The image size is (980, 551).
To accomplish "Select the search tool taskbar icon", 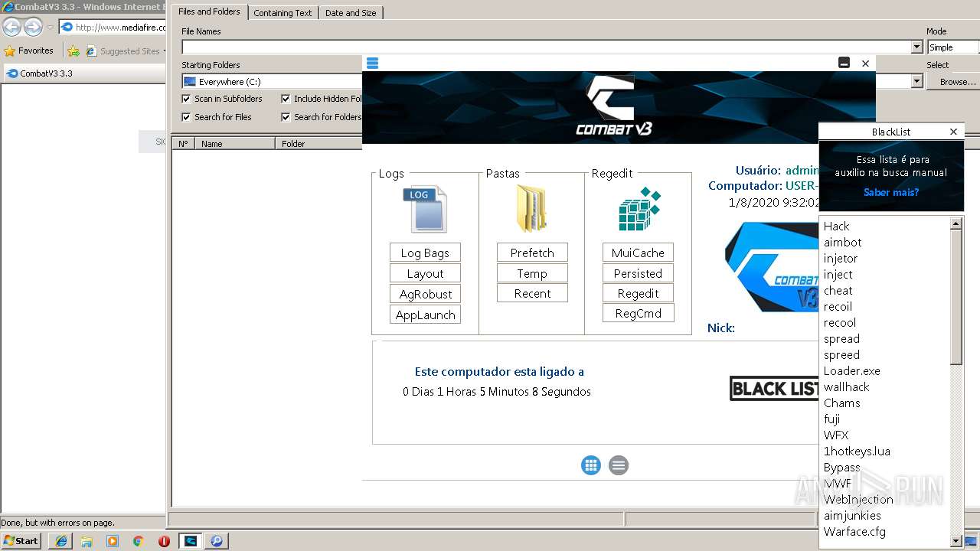I will 217,541.
